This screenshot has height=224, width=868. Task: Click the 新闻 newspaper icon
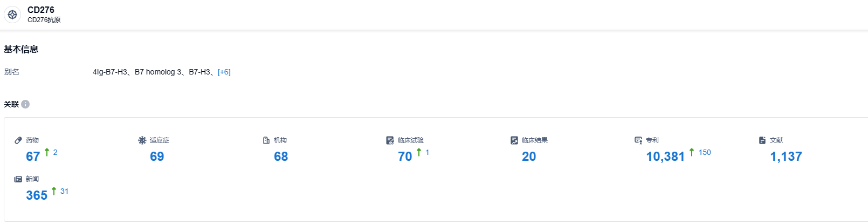[18, 179]
